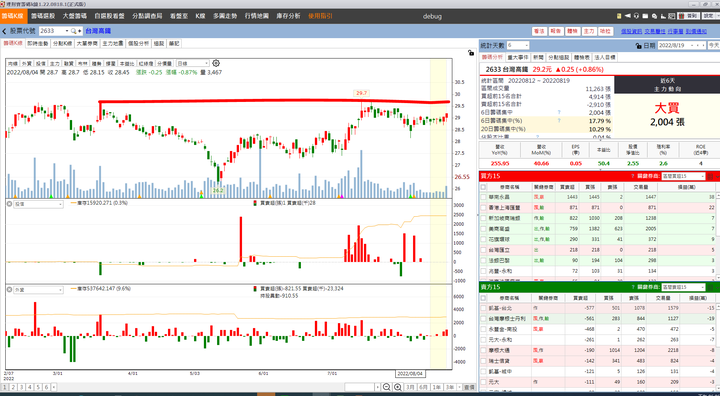
Task: Select layout page 1 at bottom left
Action: (x=5, y=387)
